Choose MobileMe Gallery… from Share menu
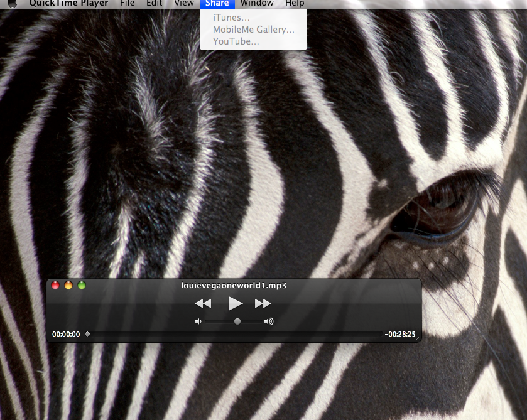The image size is (527, 420). click(253, 30)
